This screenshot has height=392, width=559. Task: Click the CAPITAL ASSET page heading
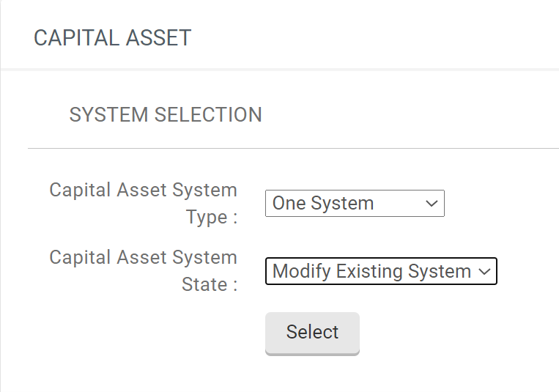tap(112, 38)
